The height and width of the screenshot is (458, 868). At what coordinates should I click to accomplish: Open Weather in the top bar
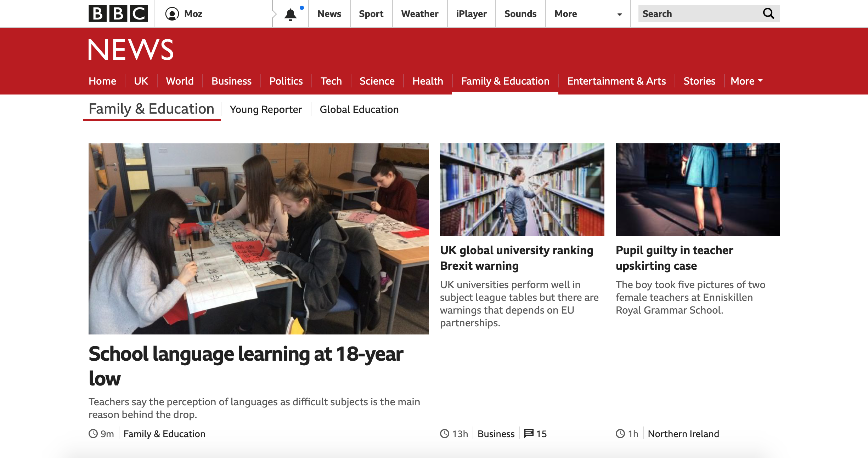coord(420,14)
